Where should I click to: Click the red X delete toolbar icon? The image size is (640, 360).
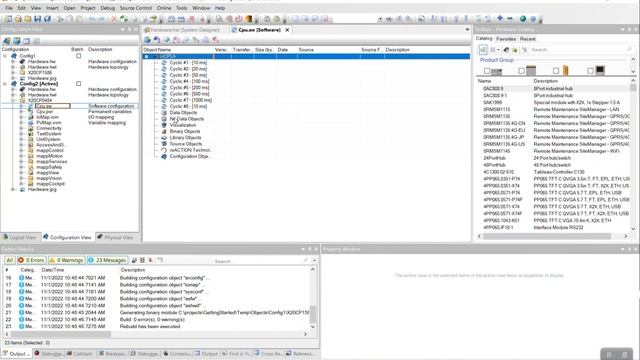tap(114, 19)
